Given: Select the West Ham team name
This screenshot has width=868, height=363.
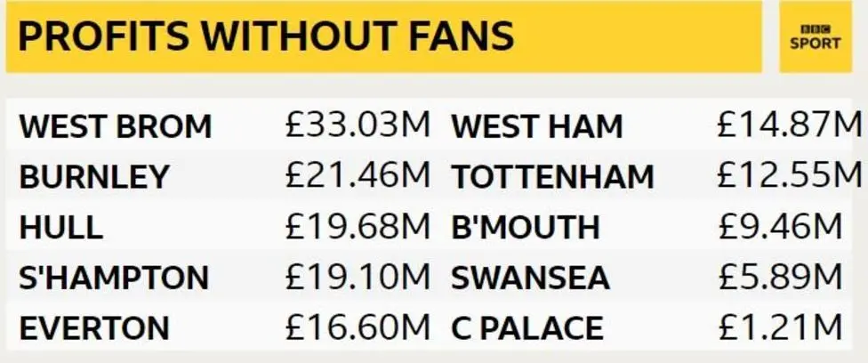Looking at the screenshot, I should point(537,126).
